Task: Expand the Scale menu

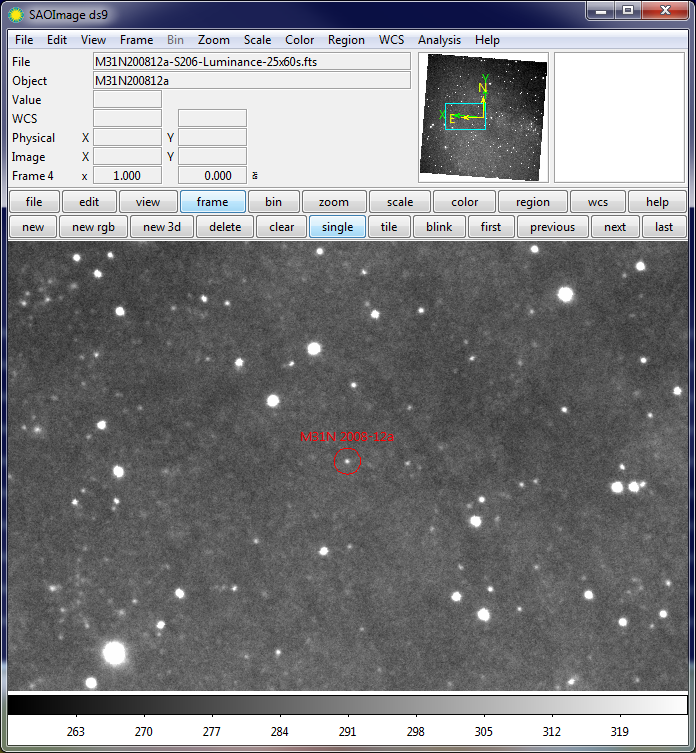Action: pos(257,40)
